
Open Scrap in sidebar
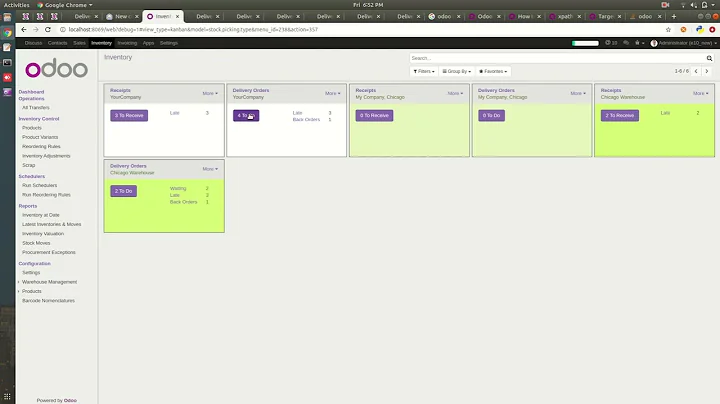pos(28,165)
